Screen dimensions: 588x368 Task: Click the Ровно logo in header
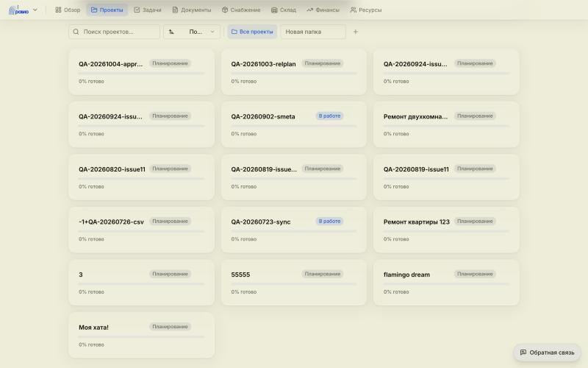click(19, 10)
